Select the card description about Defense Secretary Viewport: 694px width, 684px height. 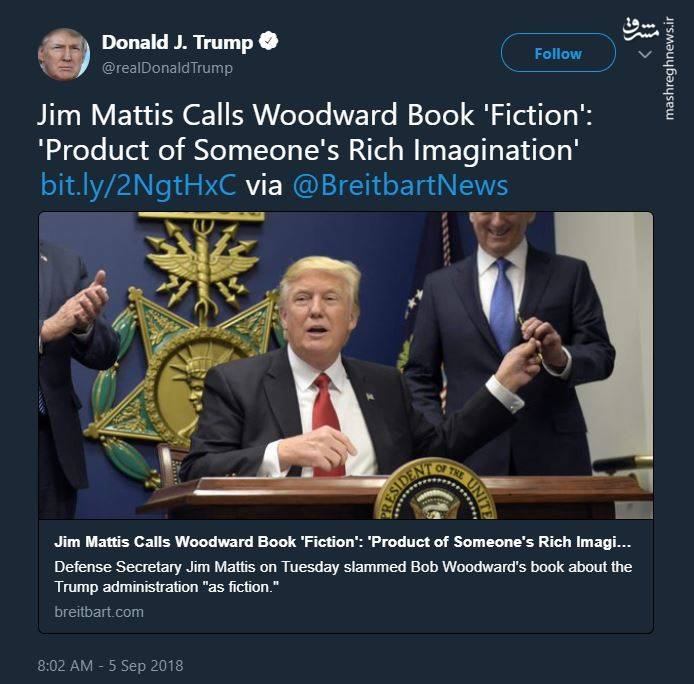click(343, 577)
